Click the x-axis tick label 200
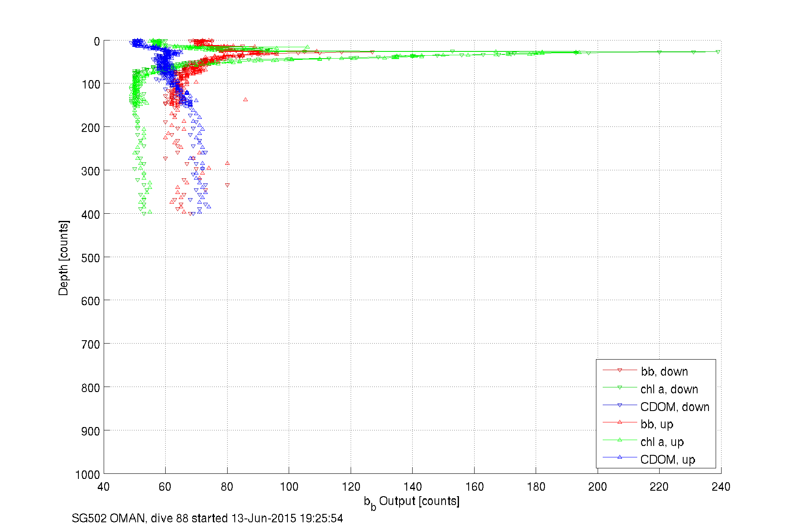Viewport: 797px width, 532px height. 598,487
